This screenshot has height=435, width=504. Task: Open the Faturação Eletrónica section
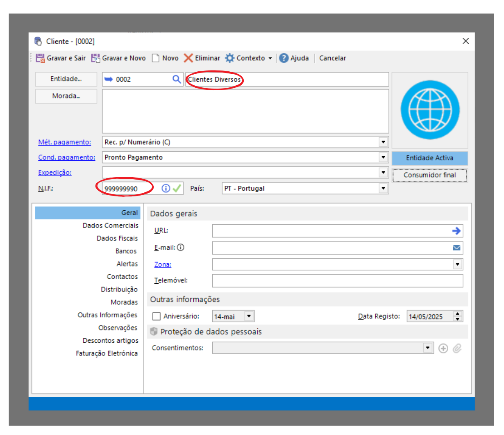click(x=107, y=353)
